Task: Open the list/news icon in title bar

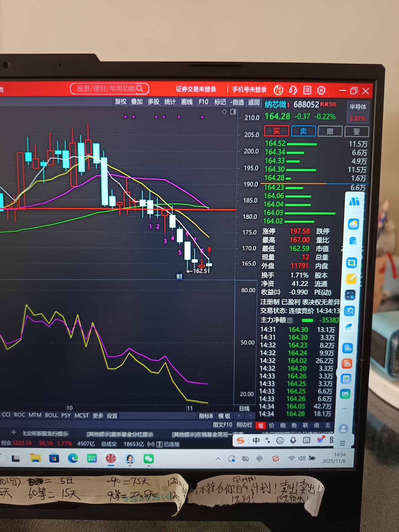Action: point(307,90)
